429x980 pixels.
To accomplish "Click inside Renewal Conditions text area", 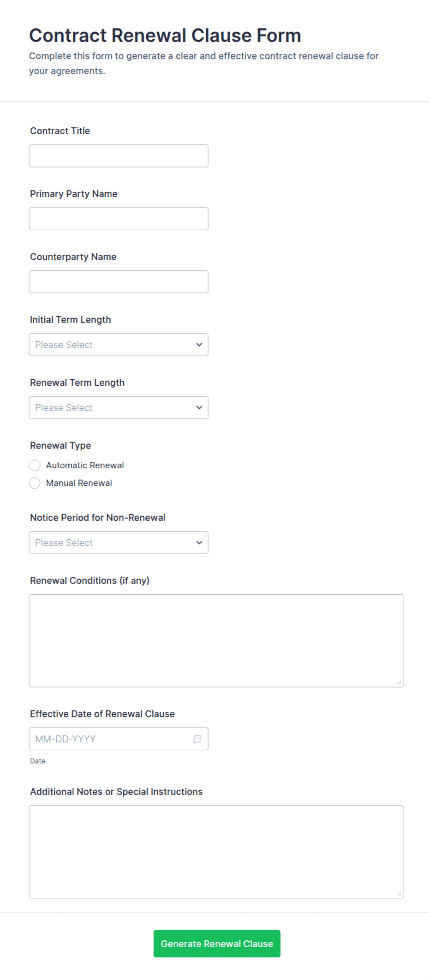I will pos(216,640).
